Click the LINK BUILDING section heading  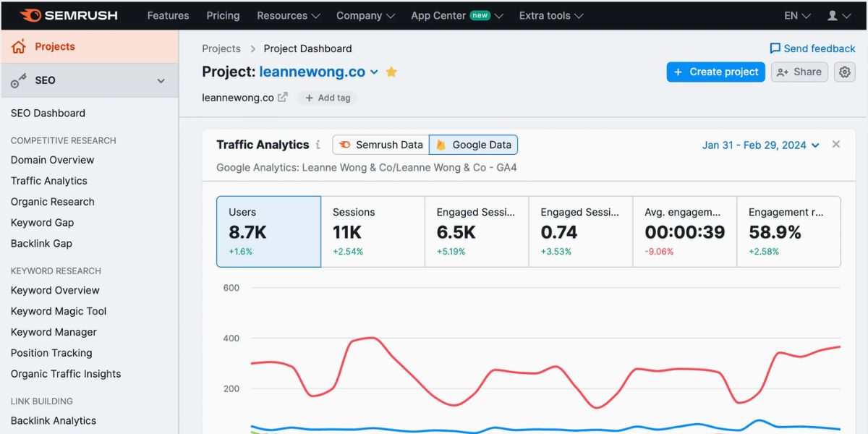coord(42,401)
